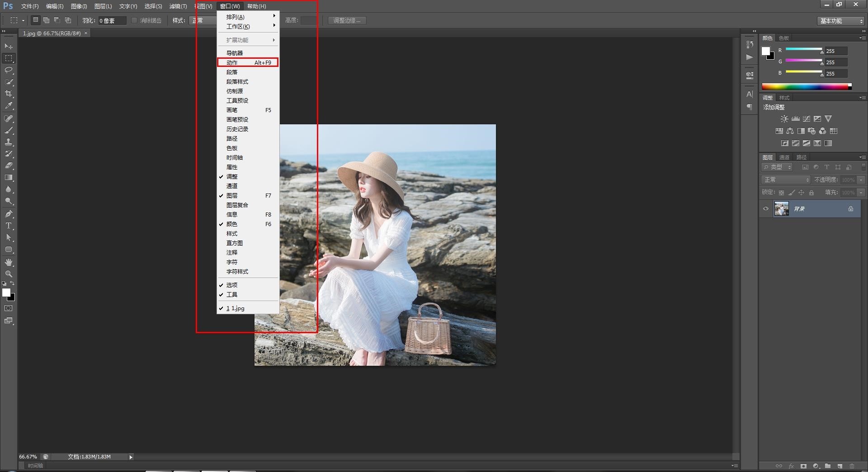Image resolution: width=868 pixels, height=472 pixels.
Task: Close the 1.jpg document tab
Action: pyautogui.click(x=86, y=33)
